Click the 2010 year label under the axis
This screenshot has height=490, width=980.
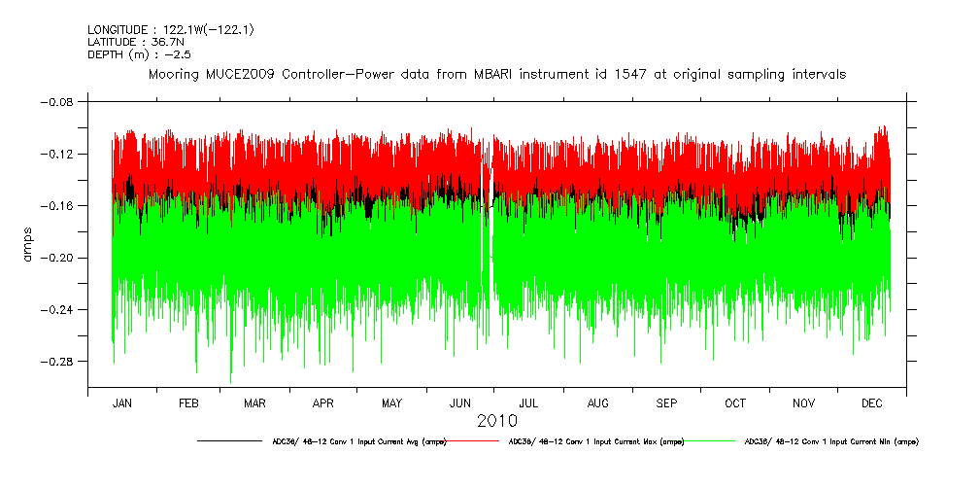tap(496, 421)
